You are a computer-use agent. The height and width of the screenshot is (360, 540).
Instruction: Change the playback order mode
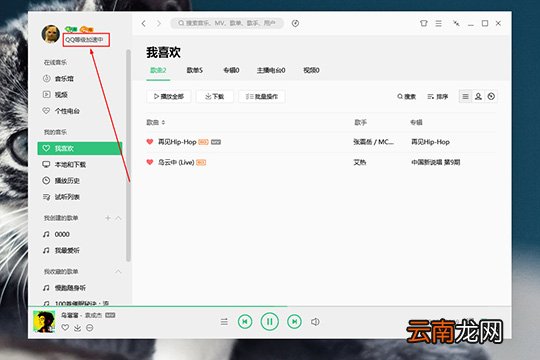pos(224,322)
